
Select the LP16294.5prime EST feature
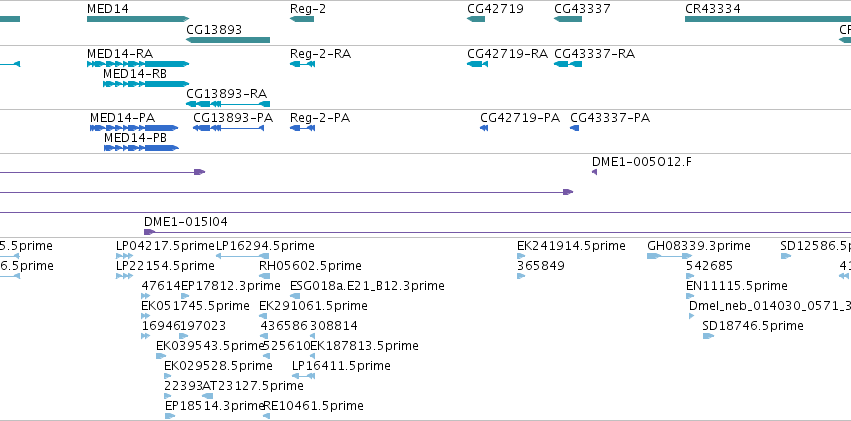point(243,256)
